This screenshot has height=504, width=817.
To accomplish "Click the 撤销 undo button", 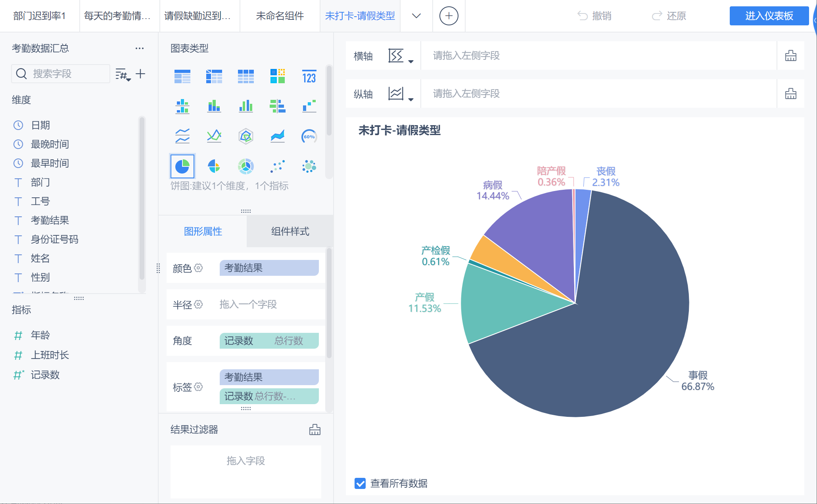I will tap(594, 16).
